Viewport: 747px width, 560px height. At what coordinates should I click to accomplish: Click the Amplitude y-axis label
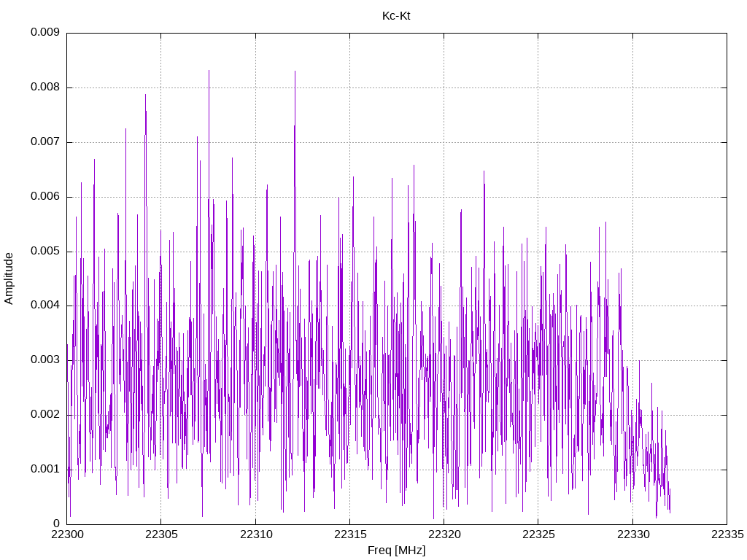tap(9, 279)
